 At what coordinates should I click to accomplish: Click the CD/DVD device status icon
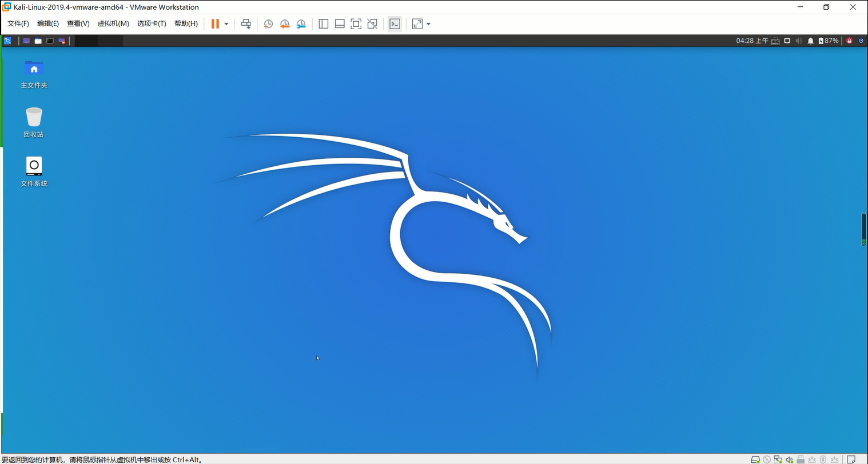click(x=767, y=459)
